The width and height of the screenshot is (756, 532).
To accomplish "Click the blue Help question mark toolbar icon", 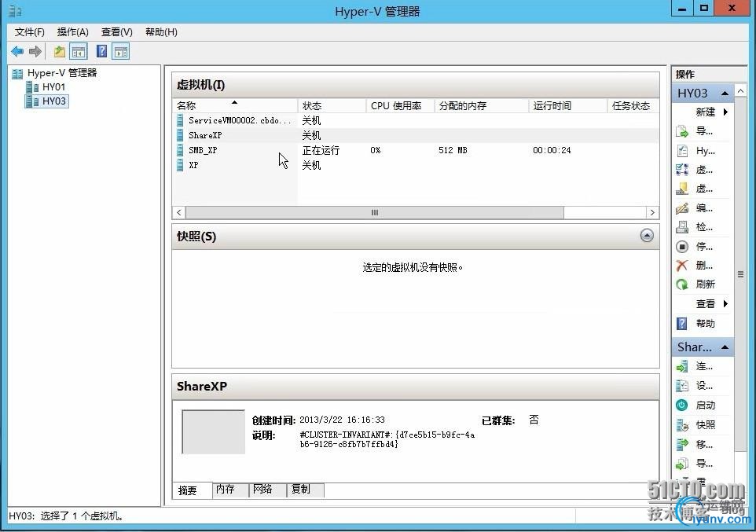I will [101, 51].
